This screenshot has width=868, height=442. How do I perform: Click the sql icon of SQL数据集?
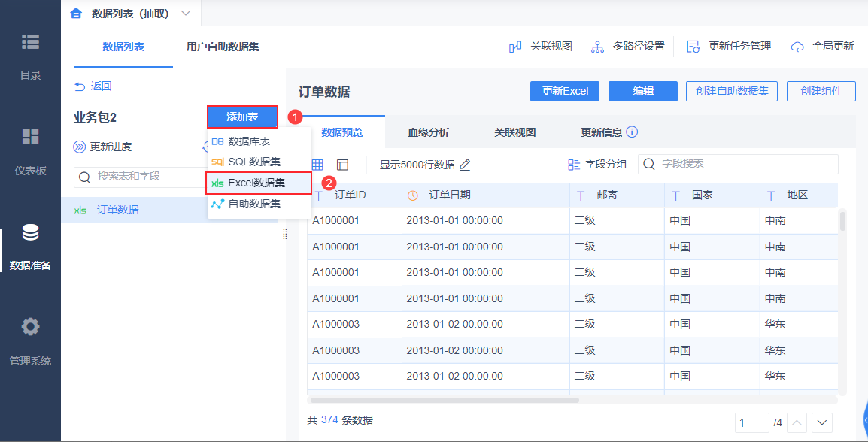[217, 162]
